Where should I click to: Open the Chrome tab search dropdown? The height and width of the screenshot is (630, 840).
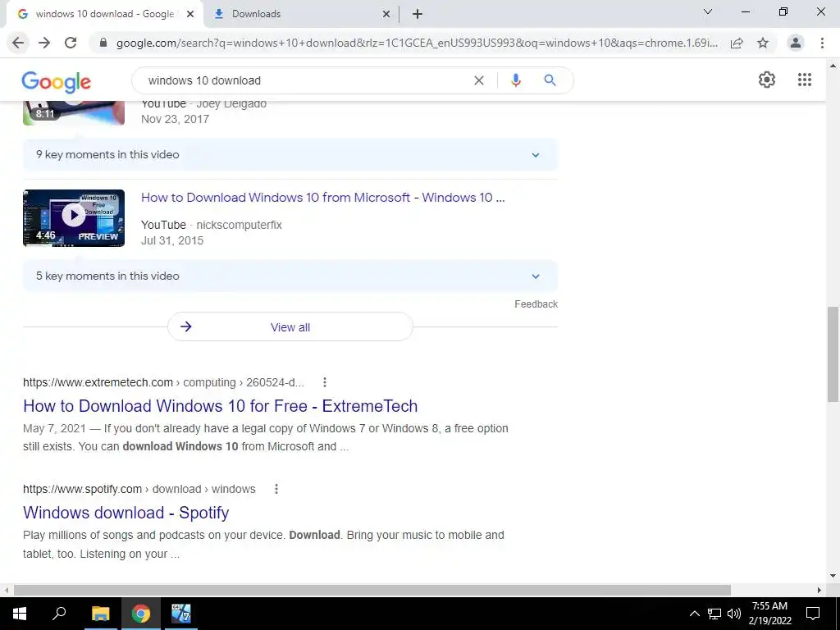(708, 11)
